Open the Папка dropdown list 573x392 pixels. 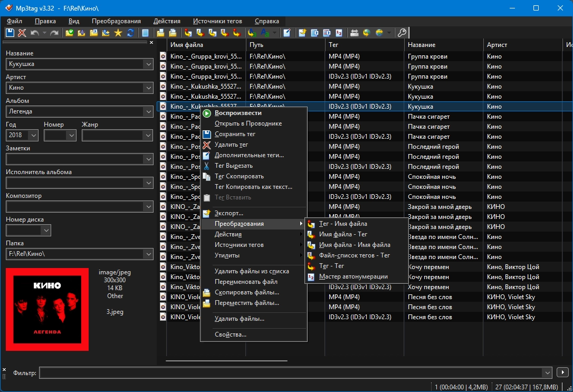click(x=148, y=254)
